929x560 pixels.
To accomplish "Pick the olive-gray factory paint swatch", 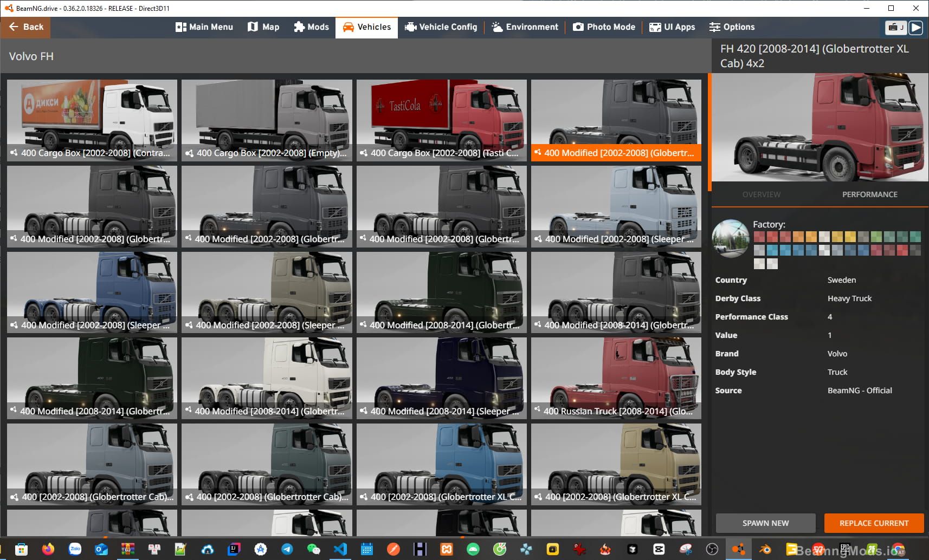I will pyautogui.click(x=863, y=237).
